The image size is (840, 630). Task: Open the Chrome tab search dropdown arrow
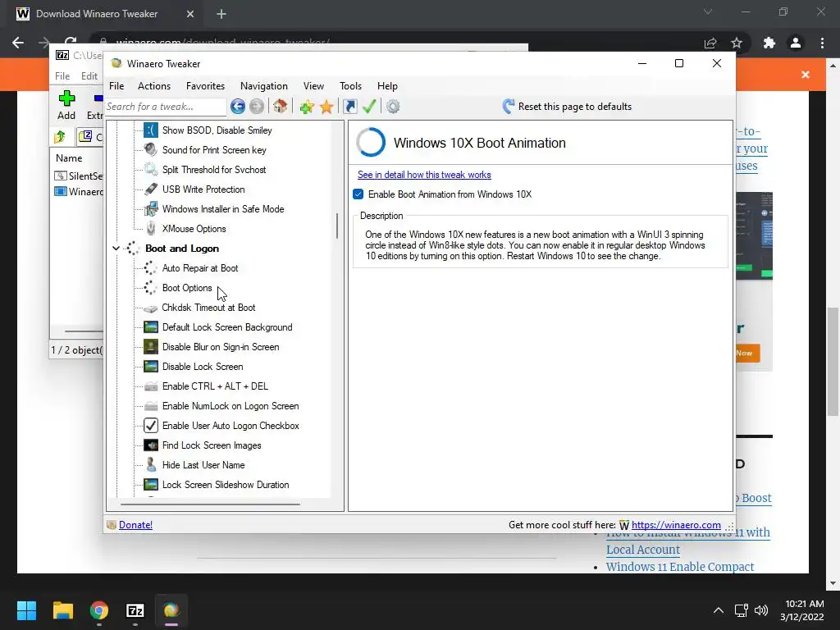click(708, 11)
